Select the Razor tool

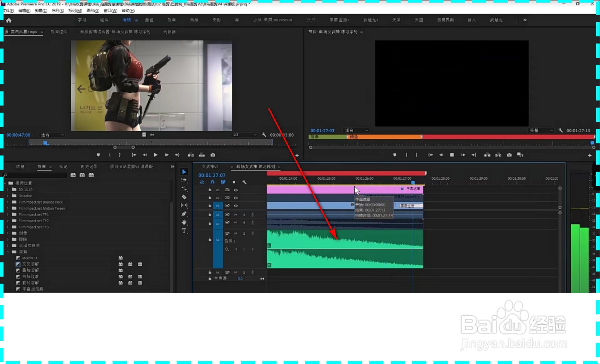pyautogui.click(x=184, y=197)
